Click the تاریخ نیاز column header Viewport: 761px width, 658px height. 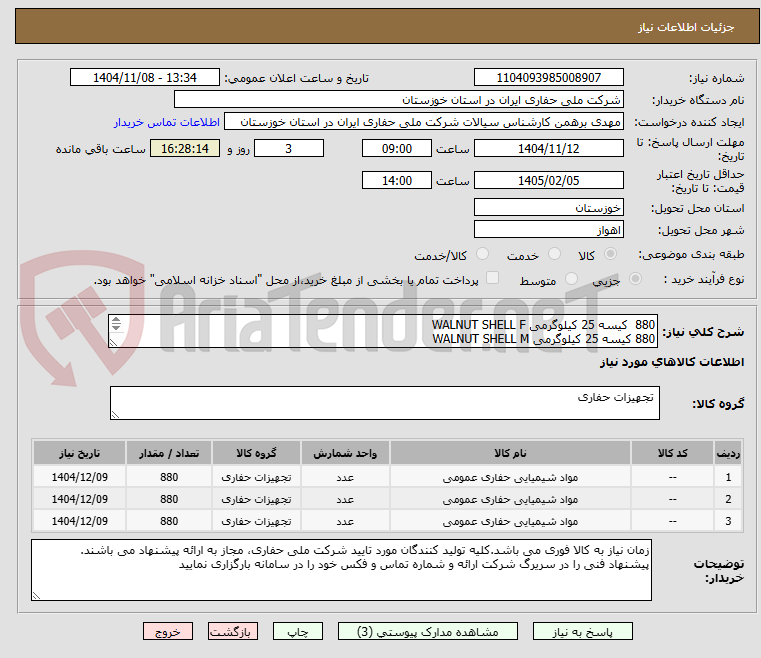click(80, 453)
